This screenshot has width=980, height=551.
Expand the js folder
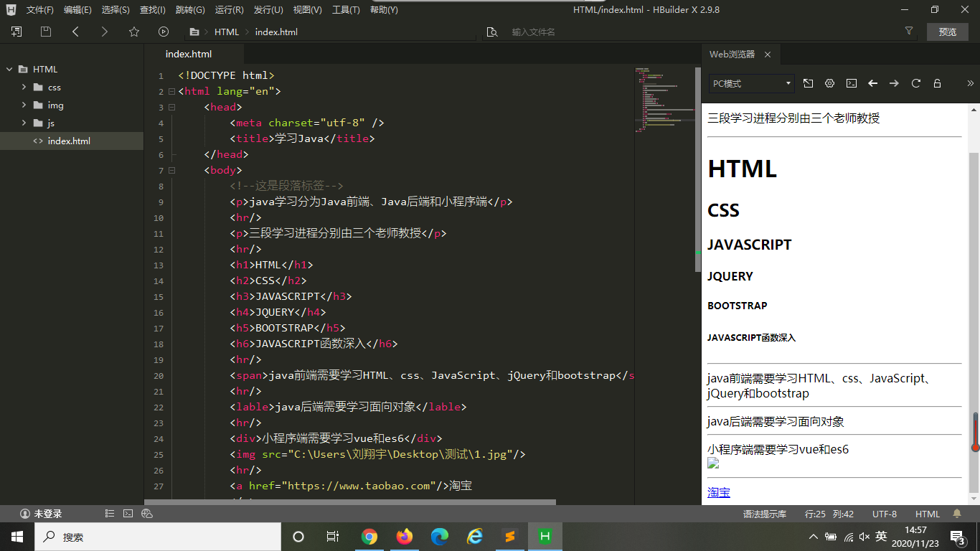pyautogui.click(x=24, y=123)
